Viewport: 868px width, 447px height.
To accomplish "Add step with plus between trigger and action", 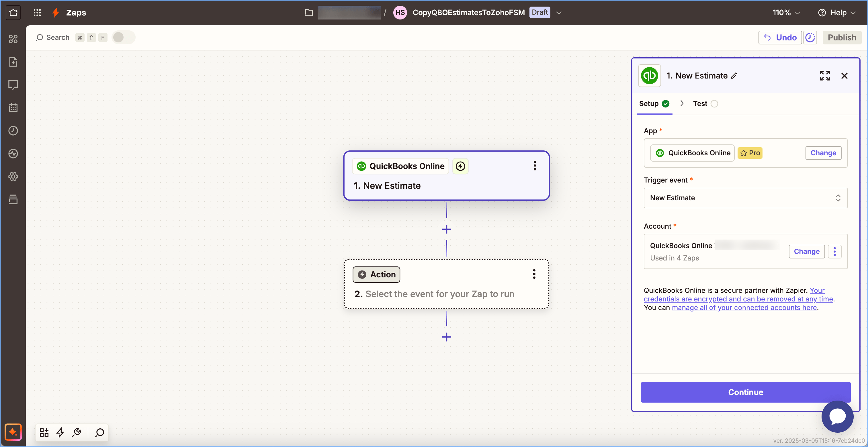I will point(446,230).
